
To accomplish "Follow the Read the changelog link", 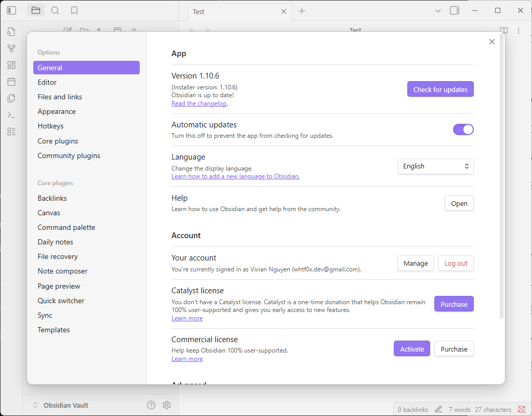I will 199,103.
